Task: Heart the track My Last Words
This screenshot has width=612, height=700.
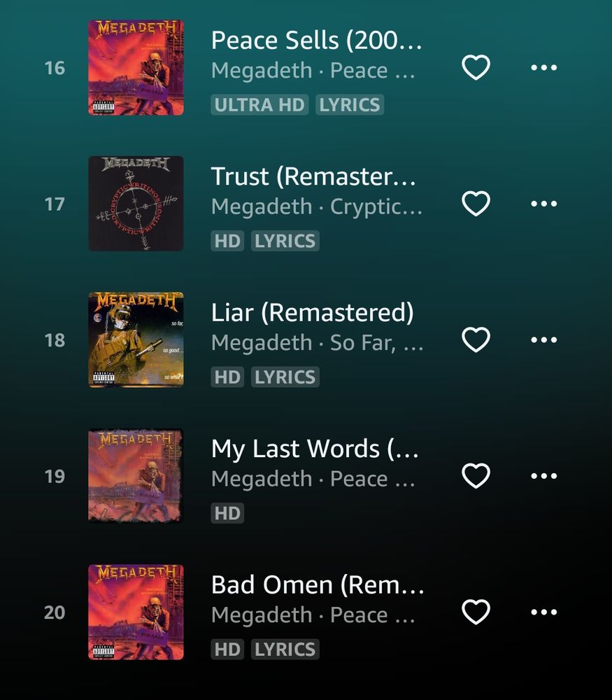Action: tap(476, 476)
